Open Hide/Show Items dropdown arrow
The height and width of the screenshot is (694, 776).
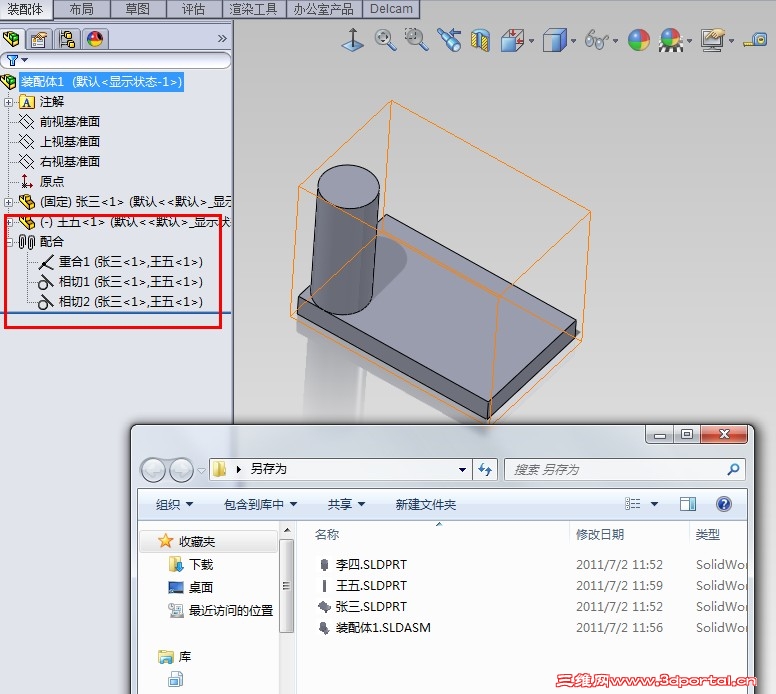pos(616,41)
